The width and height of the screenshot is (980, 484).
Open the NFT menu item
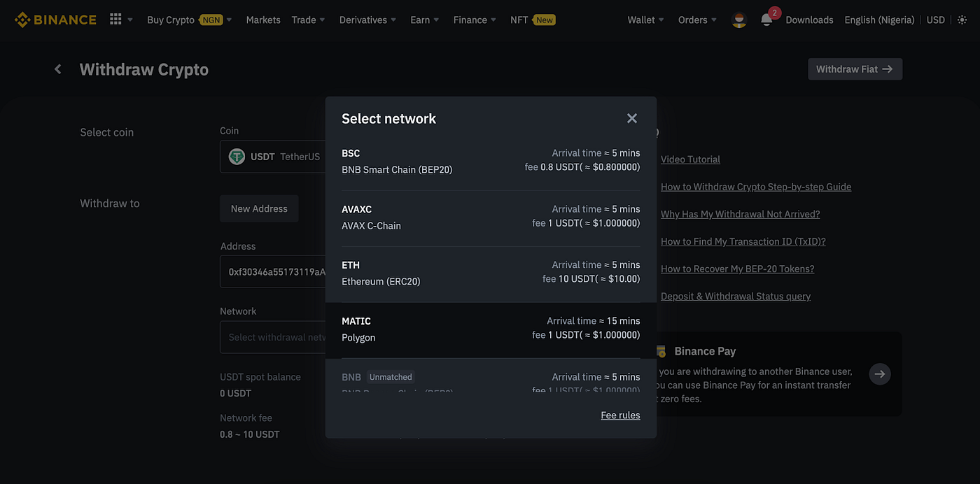pos(519,20)
